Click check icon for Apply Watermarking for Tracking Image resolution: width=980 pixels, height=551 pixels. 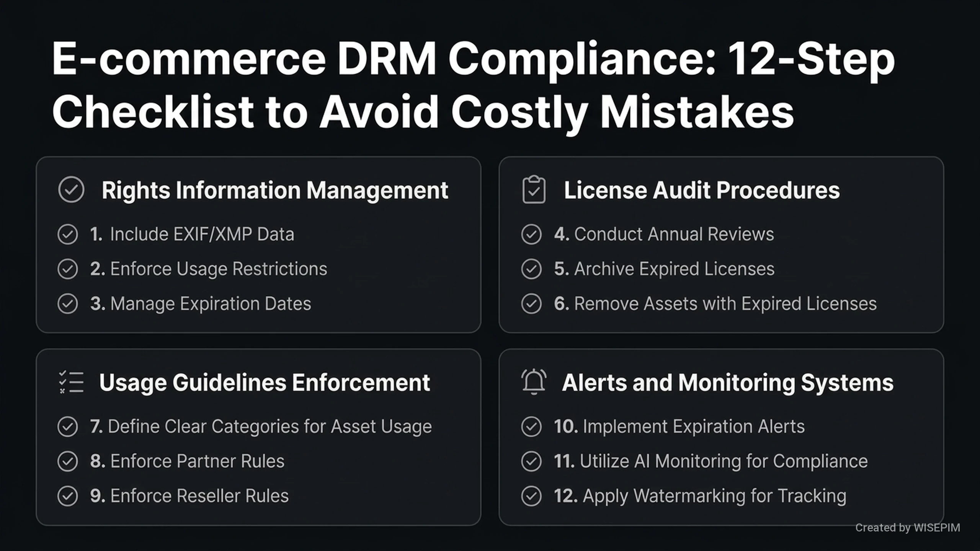pos(531,496)
